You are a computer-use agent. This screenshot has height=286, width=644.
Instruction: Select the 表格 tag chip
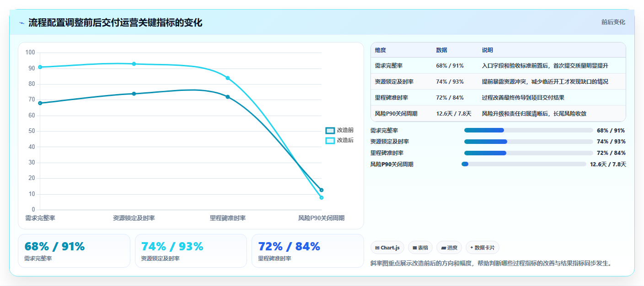(x=420, y=248)
